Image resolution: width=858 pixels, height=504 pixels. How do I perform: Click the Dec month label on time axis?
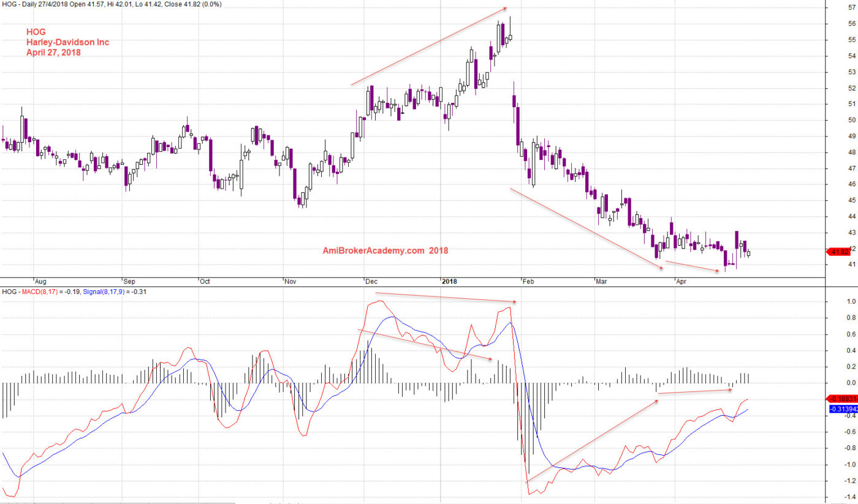(x=371, y=282)
